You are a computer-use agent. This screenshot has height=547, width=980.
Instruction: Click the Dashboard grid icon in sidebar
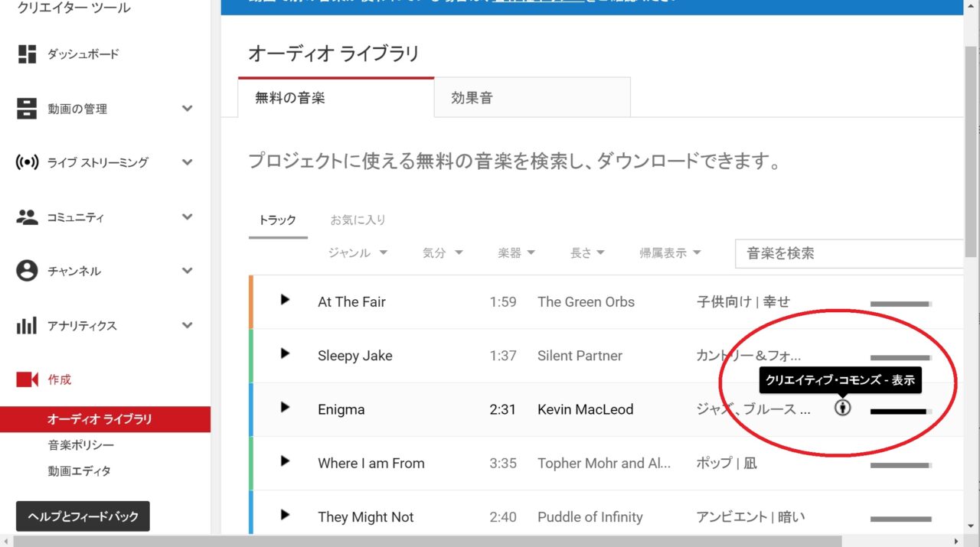27,54
